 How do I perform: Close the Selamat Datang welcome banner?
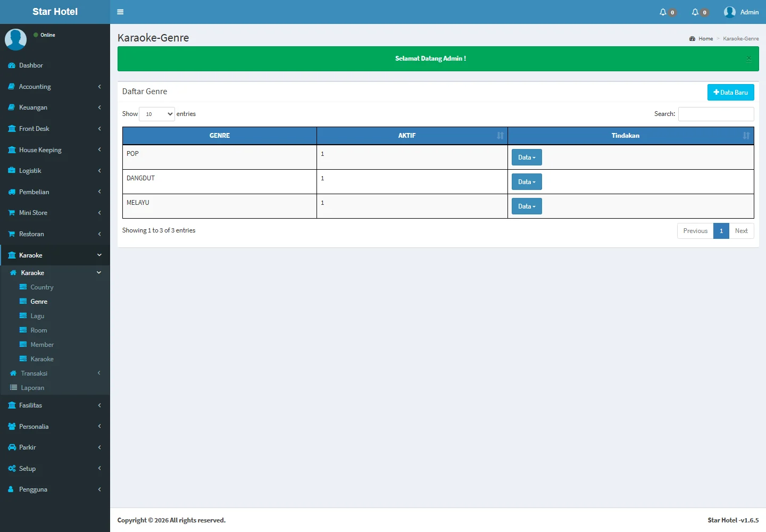pyautogui.click(x=748, y=59)
